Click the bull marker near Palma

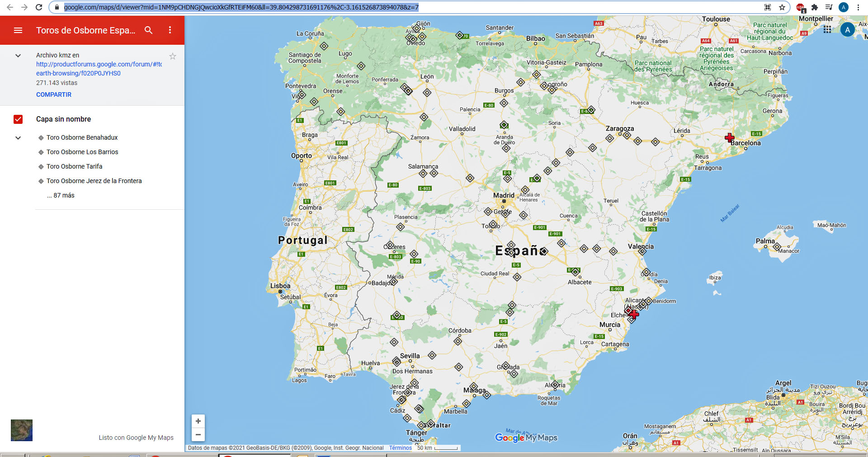(x=777, y=247)
